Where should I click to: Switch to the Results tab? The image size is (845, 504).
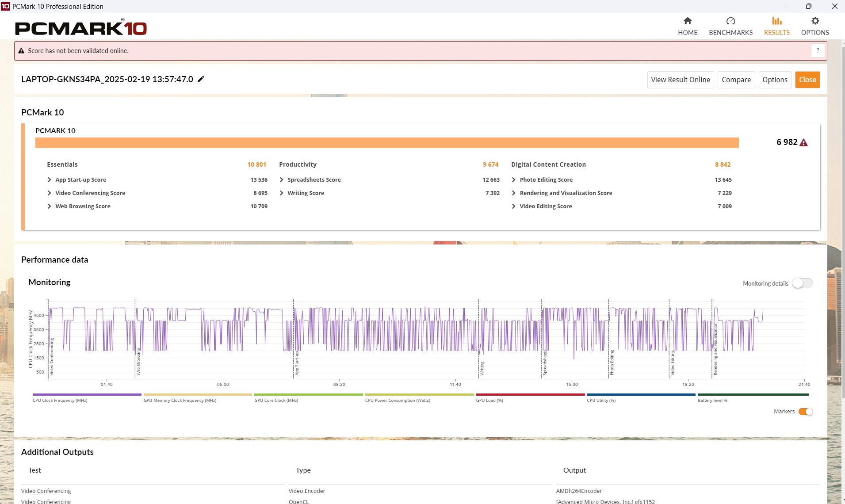coord(776,27)
